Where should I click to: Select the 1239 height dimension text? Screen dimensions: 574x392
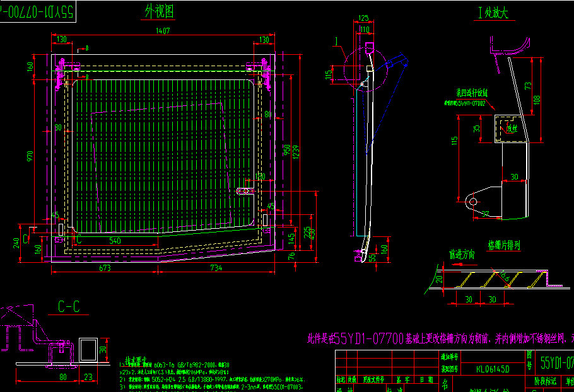coord(295,152)
